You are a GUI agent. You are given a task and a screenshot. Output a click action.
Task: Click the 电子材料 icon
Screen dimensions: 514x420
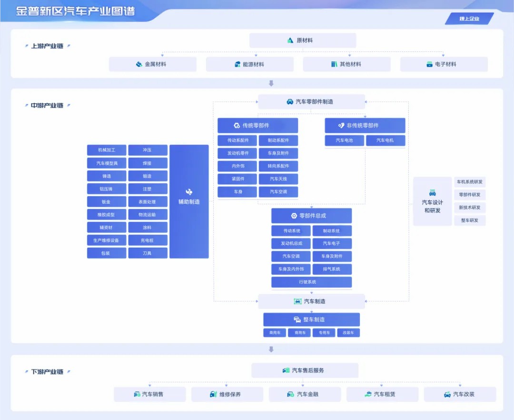click(429, 64)
